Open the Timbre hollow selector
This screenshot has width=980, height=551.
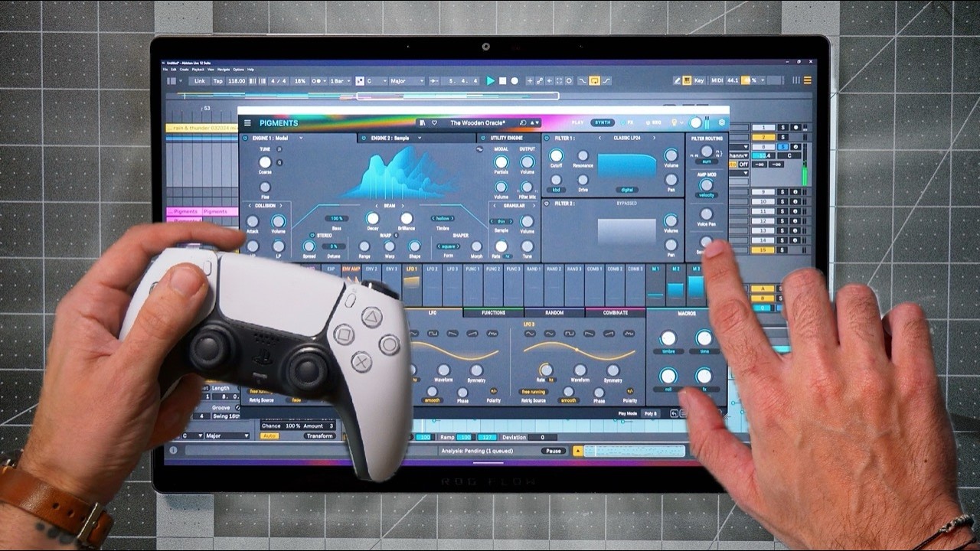pos(443,218)
